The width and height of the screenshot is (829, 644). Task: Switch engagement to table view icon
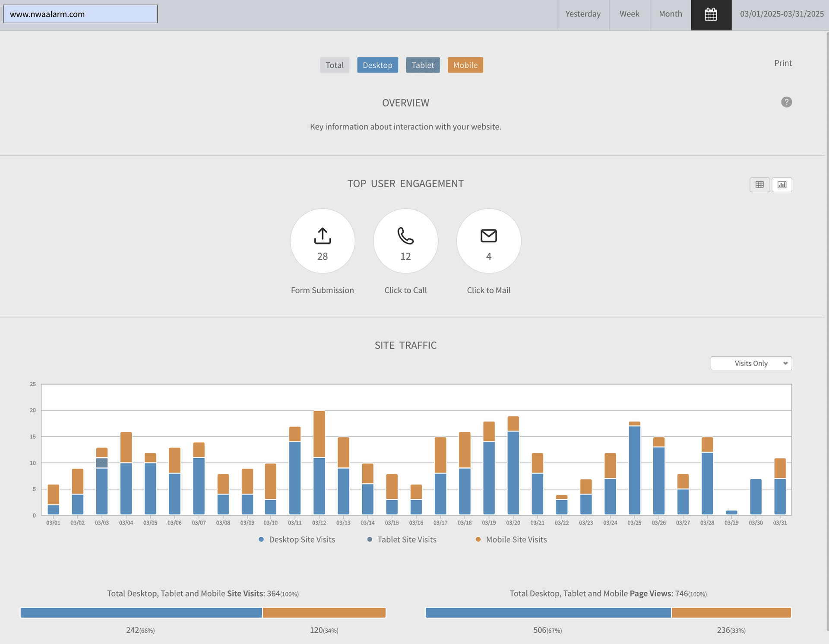[x=759, y=185]
